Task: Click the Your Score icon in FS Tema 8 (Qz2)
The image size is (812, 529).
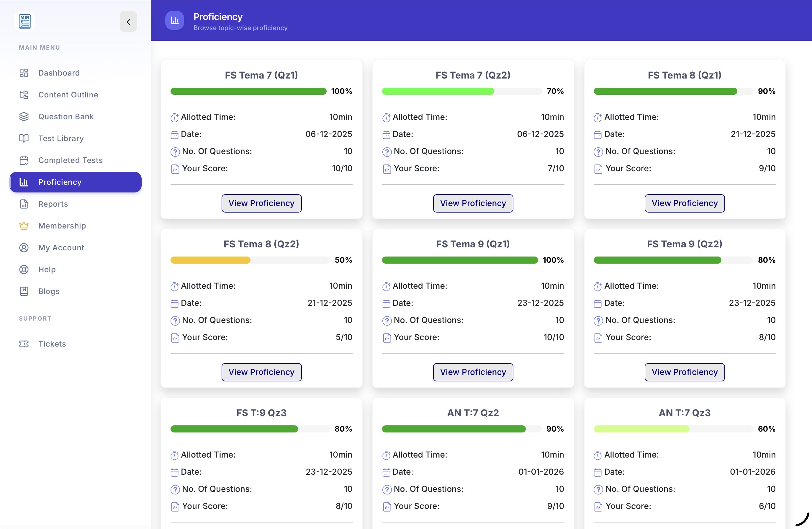Action: pyautogui.click(x=175, y=338)
